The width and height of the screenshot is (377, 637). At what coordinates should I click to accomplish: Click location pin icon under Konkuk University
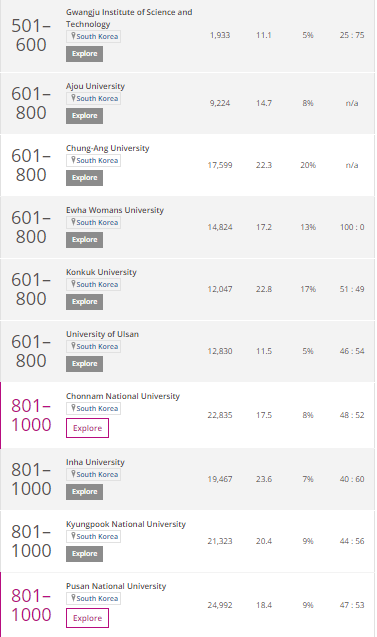73,284
